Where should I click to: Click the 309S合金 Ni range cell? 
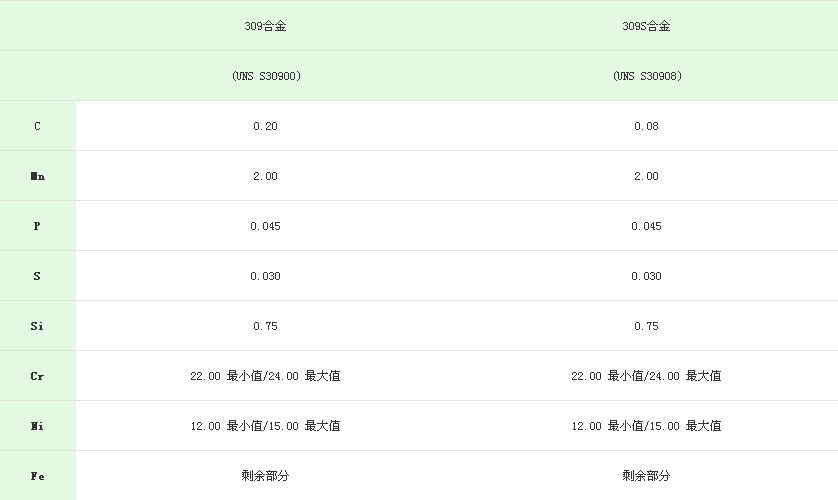coord(646,426)
